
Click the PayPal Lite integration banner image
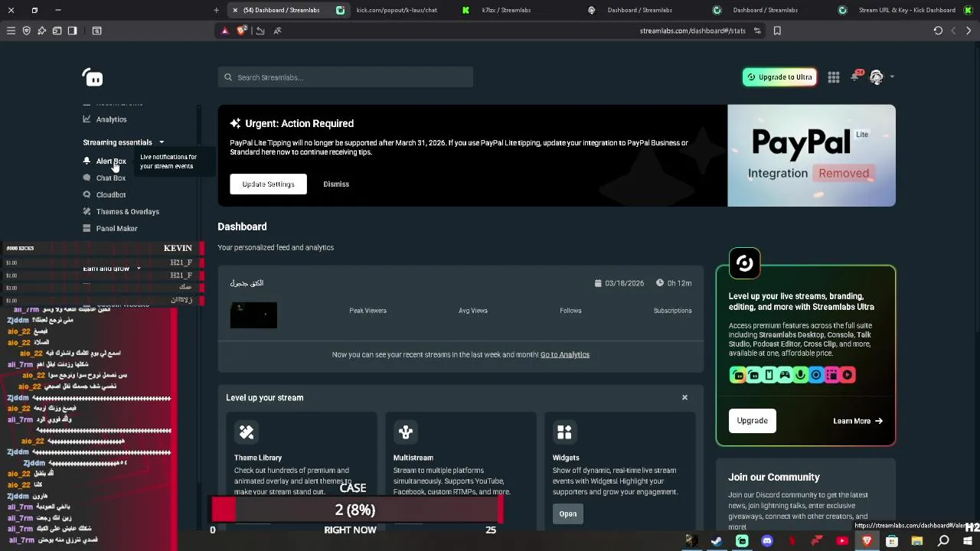812,155
